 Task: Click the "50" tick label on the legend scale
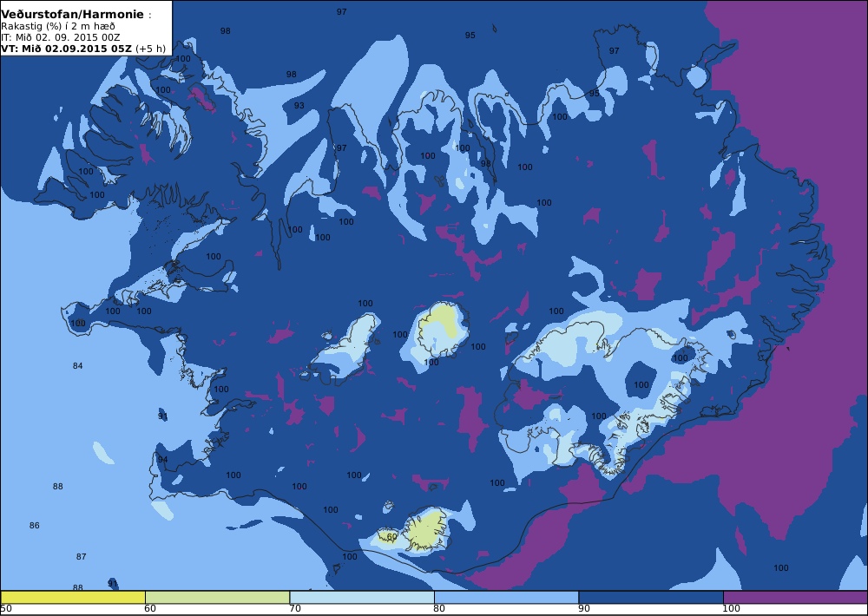tap(7, 609)
